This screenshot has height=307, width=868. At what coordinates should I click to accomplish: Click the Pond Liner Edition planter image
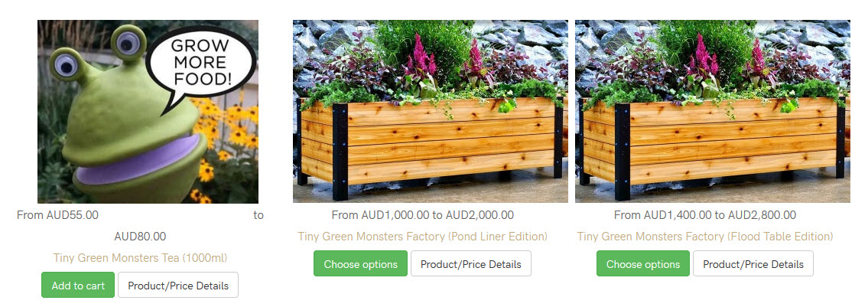coord(430,111)
